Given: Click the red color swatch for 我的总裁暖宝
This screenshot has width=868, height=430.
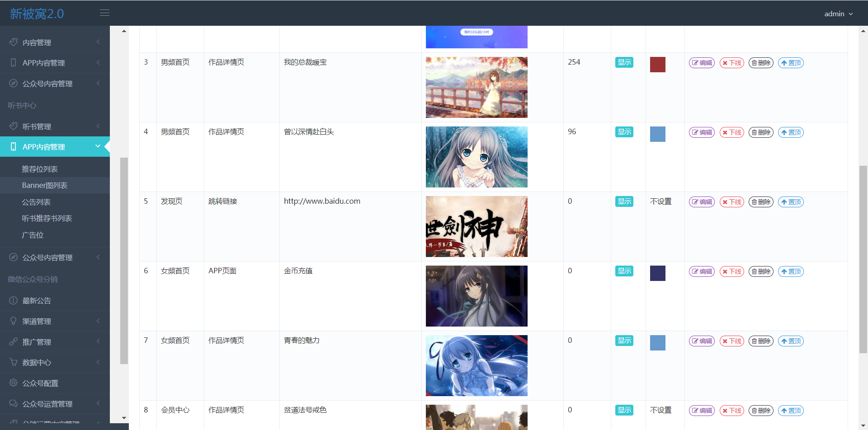Looking at the screenshot, I should [x=658, y=65].
